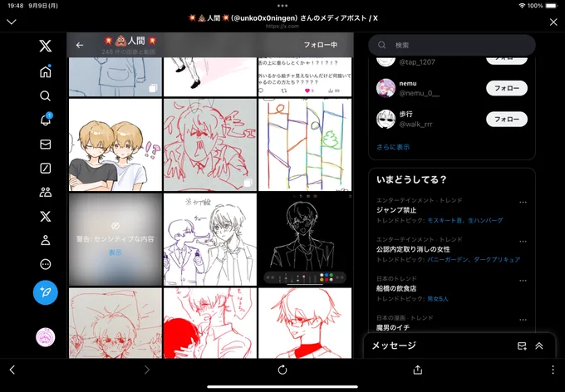This screenshot has height=392, width=565.
Task: Focus the 検索 search field
Action: [x=452, y=45]
